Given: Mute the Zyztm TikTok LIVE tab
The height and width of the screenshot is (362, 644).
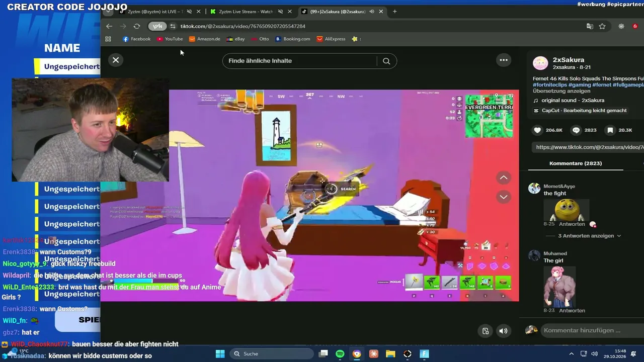Looking at the screenshot, I should 189,12.
